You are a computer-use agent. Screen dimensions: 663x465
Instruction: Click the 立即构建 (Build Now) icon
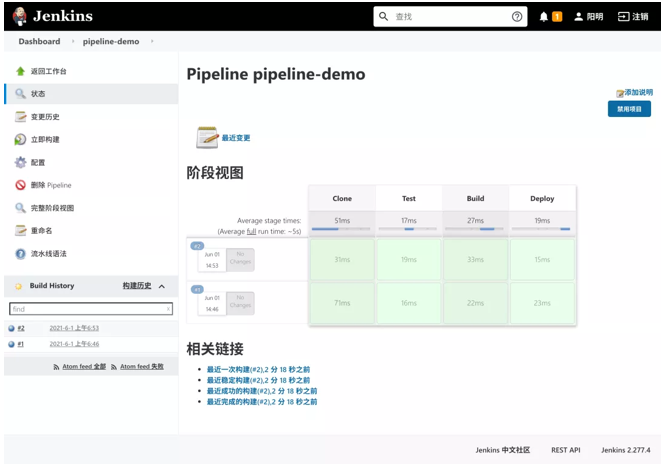coord(20,139)
